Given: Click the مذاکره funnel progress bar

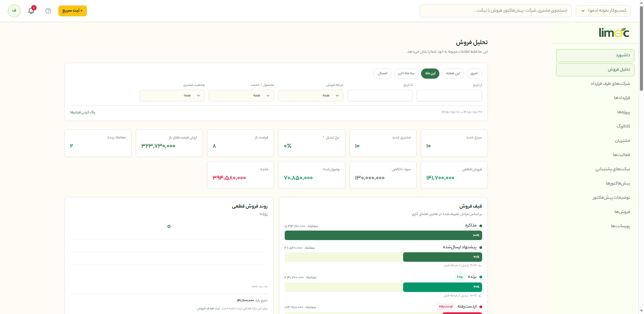Looking at the screenshot, I should pos(383,235).
